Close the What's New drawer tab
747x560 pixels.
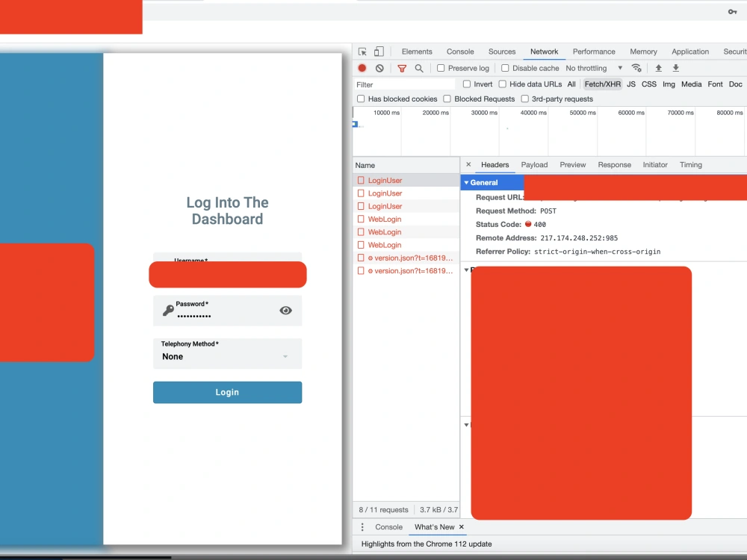[x=461, y=526]
